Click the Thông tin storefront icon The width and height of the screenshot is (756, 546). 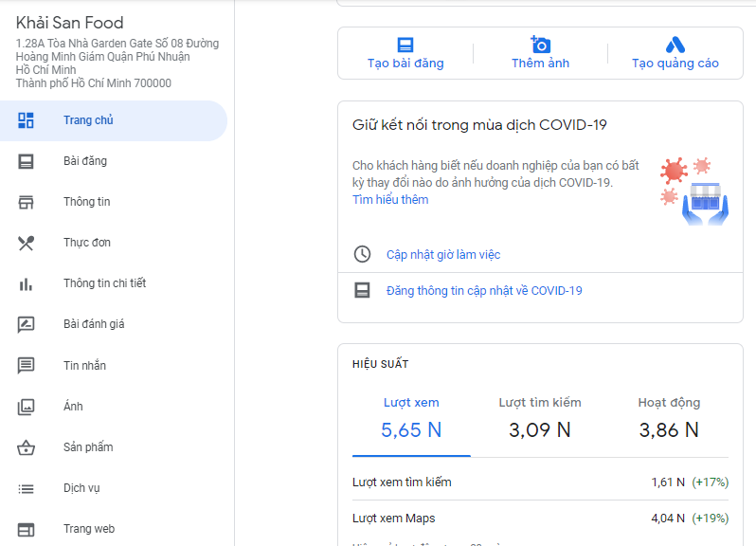tap(26, 202)
